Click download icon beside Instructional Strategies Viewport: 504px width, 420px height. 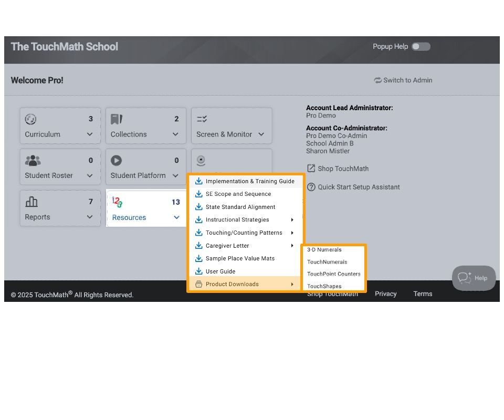click(x=199, y=219)
